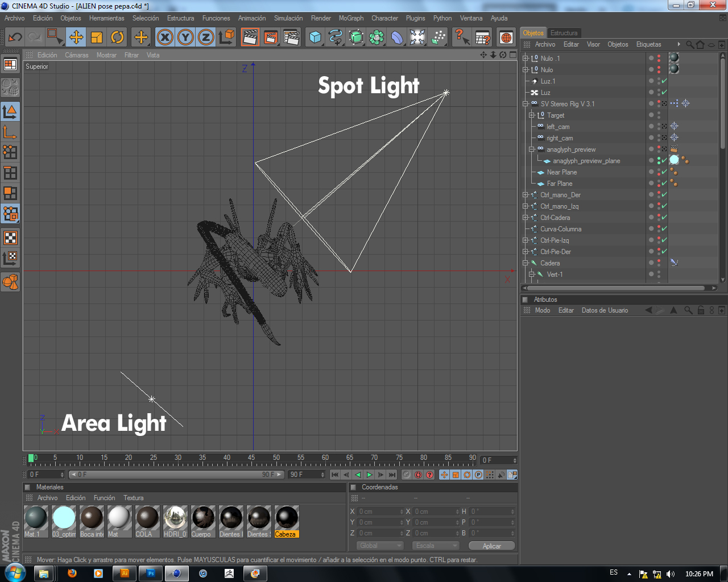
Task: Select the Rotate tool
Action: coord(117,38)
